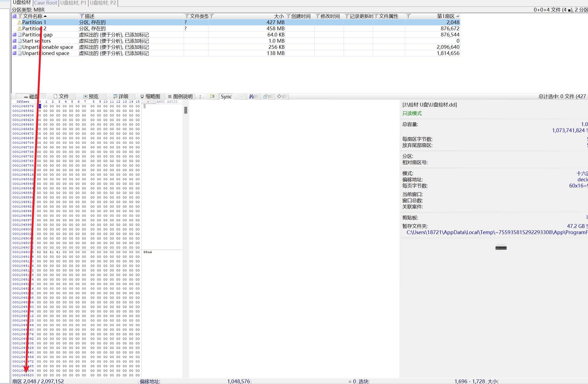
Task: Click the filter funnel icon on 描述 column
Action: point(82,16)
